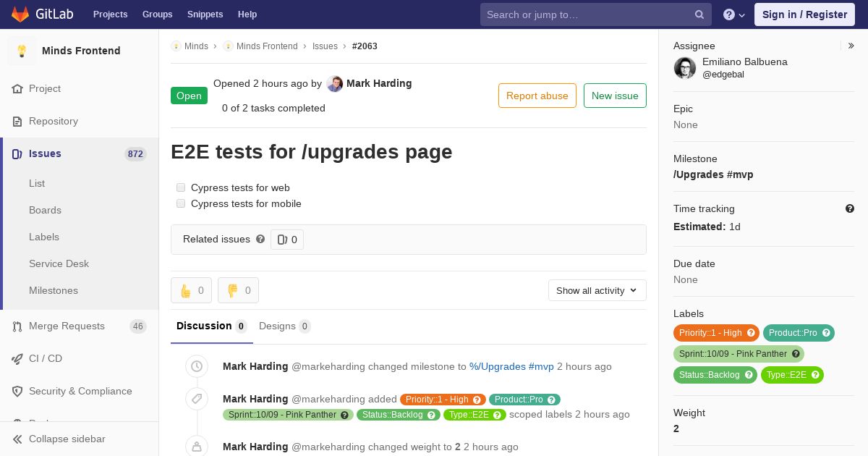Image resolution: width=868 pixels, height=456 pixels.
Task: Expand the Help dropdown arrow in the navbar
Action: pos(742,15)
